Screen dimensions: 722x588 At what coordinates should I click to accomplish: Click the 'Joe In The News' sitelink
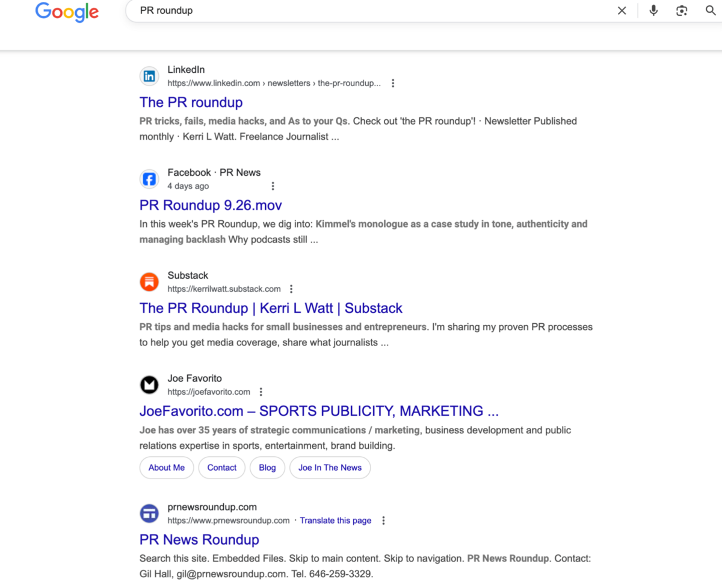(330, 468)
